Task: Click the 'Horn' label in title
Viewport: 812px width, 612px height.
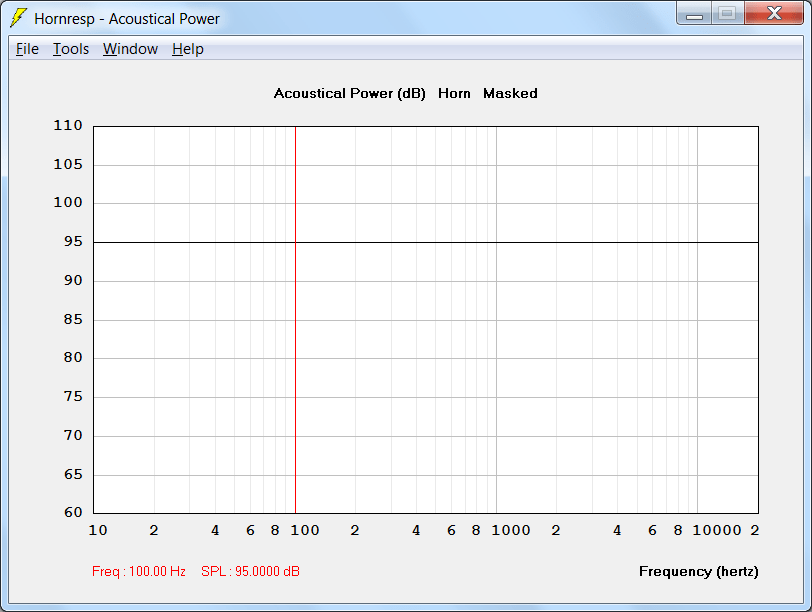Action: click(x=454, y=94)
